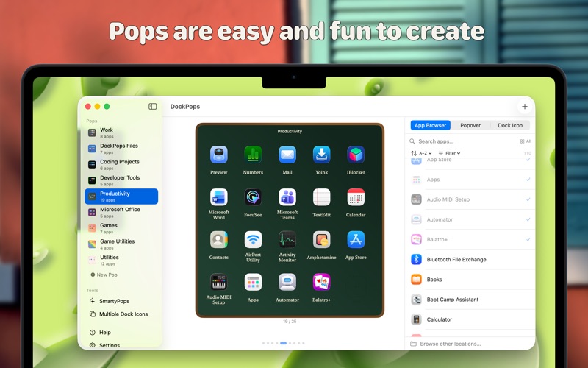Select the Balatro+ icon in the pop grid
Screen dimensions: 588x368
click(x=321, y=282)
